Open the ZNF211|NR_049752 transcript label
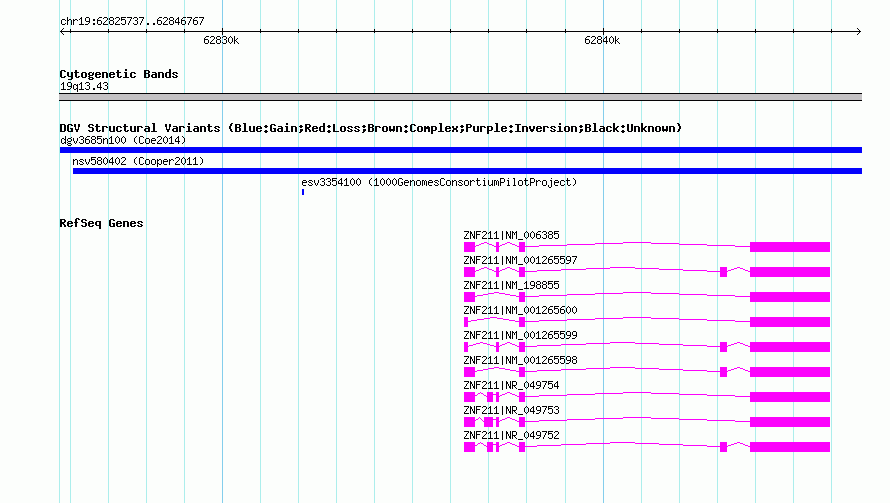Screen dimensions: 890x503 (x=511, y=435)
